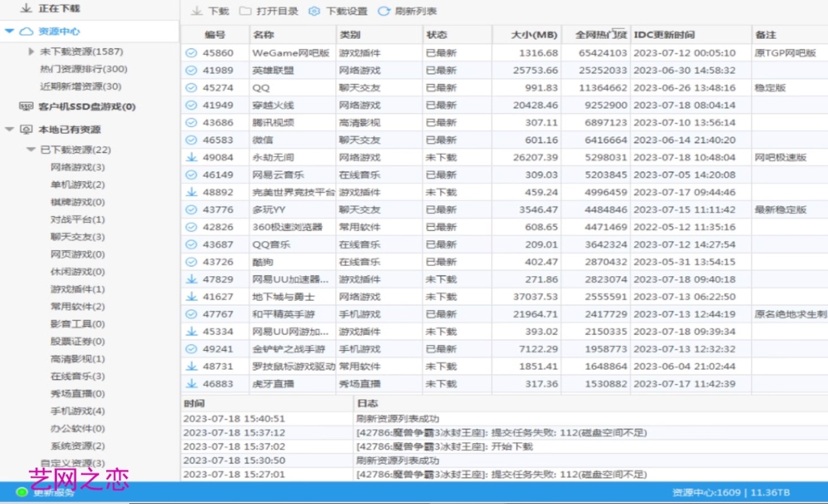Click the check status icon for row 46583
The height and width of the screenshot is (504, 828).
[192, 140]
